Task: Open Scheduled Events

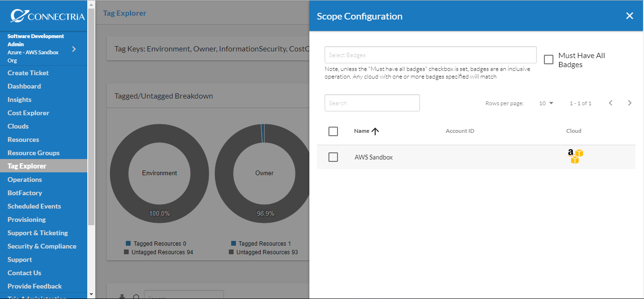Action: [x=34, y=206]
